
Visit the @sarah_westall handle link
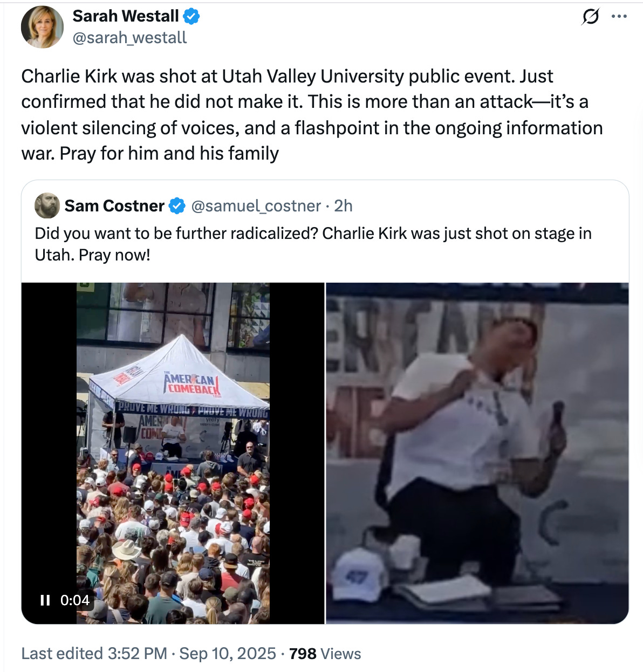click(x=129, y=38)
